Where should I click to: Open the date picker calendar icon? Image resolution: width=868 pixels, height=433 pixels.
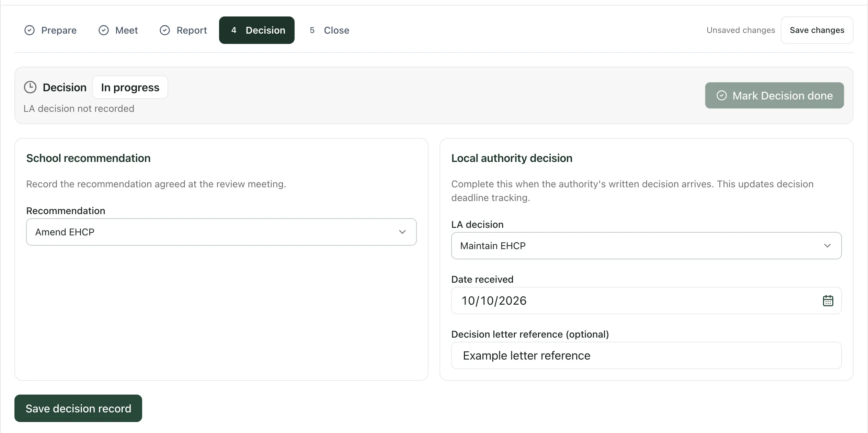pyautogui.click(x=828, y=301)
